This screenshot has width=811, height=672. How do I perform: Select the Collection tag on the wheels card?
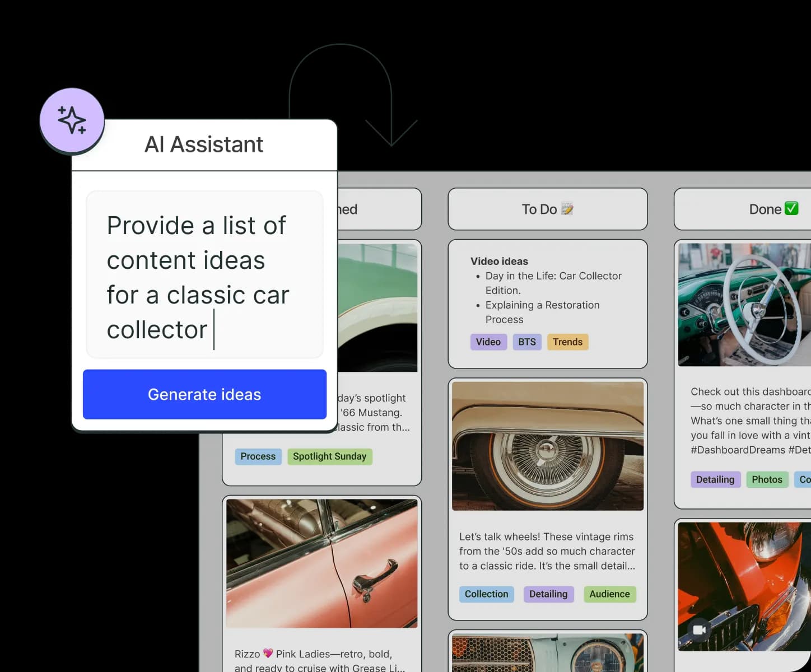[x=486, y=594]
